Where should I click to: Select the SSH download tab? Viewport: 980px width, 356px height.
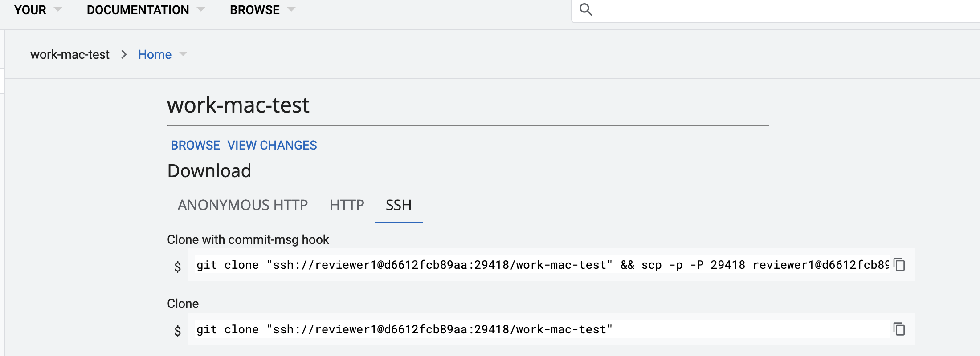tap(399, 205)
